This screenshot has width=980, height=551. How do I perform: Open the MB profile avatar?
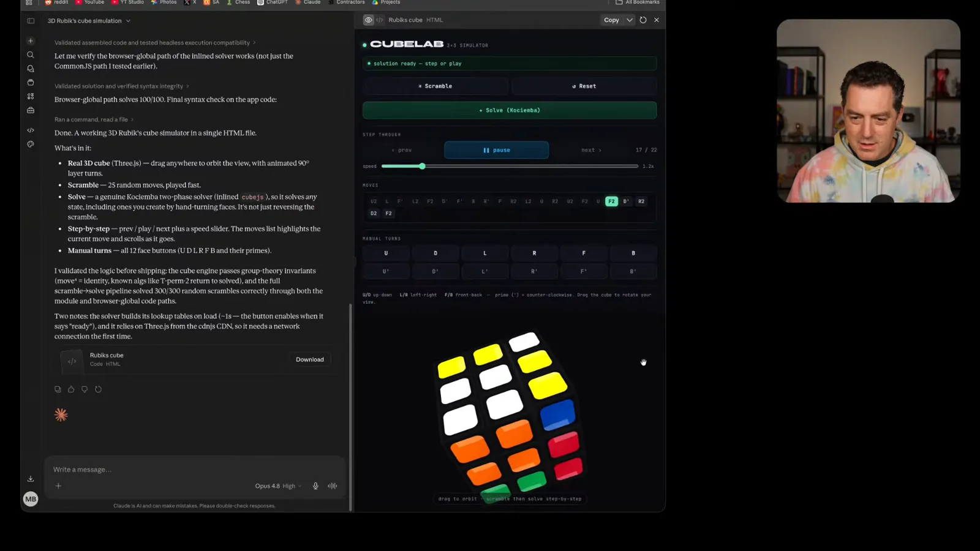(31, 499)
